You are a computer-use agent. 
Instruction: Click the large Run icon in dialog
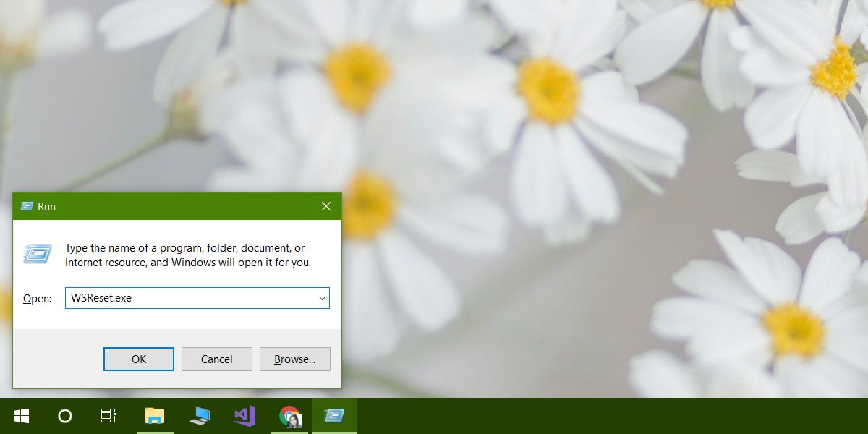click(x=38, y=254)
